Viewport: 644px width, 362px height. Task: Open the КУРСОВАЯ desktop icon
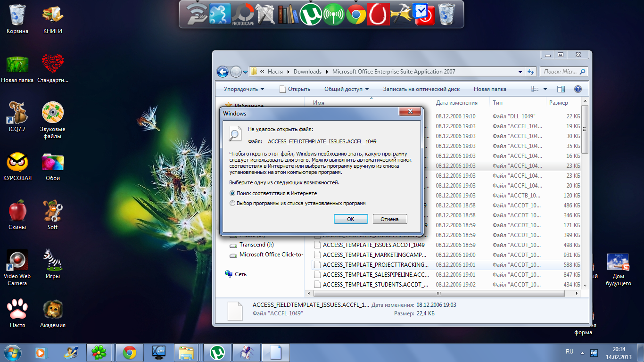click(17, 166)
